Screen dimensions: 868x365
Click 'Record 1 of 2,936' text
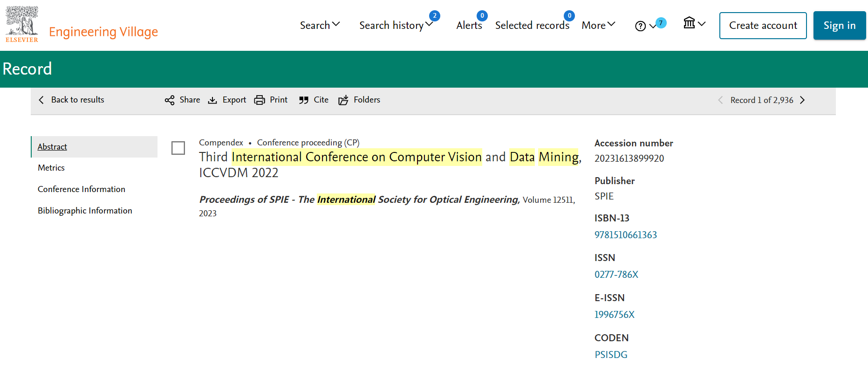[x=762, y=100]
